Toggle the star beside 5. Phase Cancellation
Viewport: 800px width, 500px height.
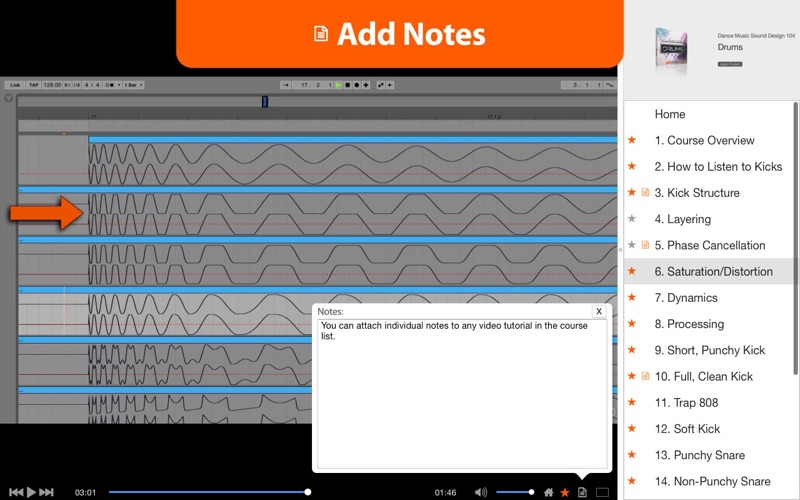pos(632,245)
